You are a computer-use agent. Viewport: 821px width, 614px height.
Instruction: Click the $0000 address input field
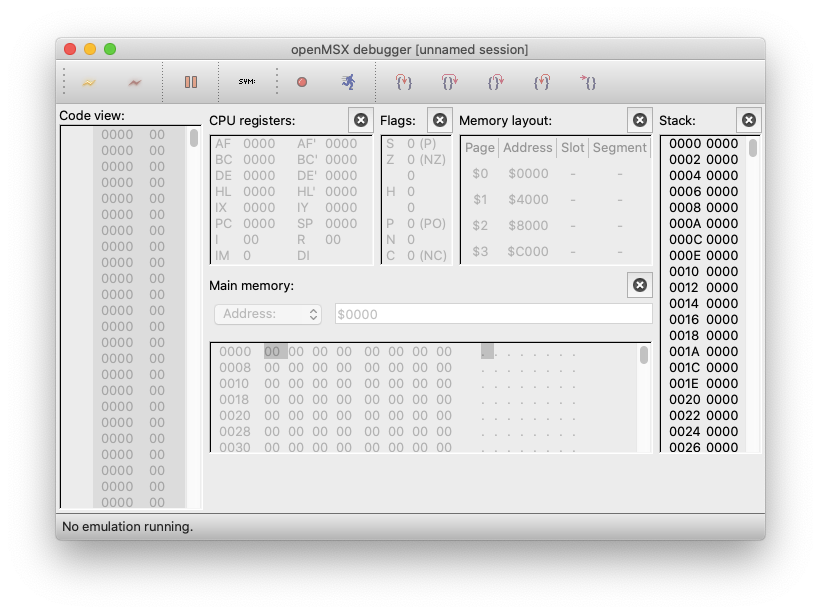pyautogui.click(x=493, y=314)
